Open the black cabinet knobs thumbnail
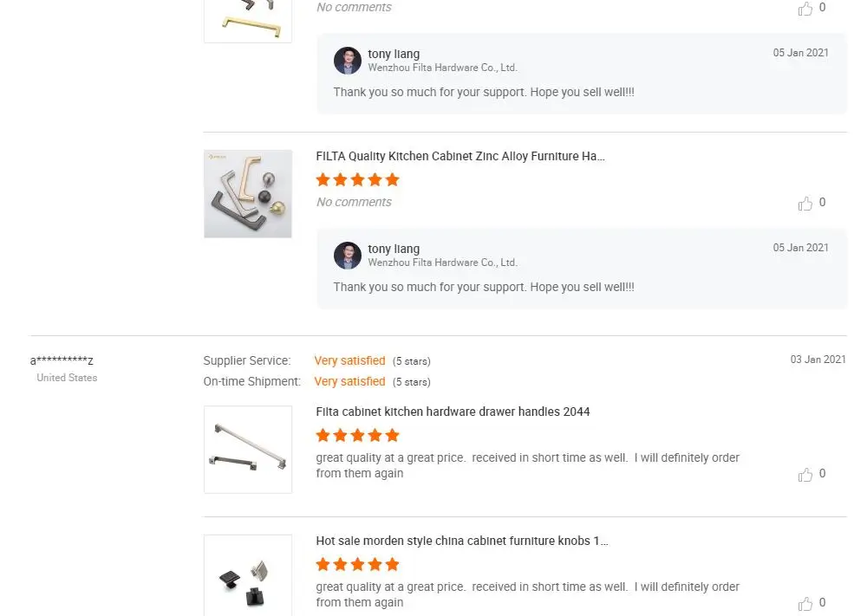The width and height of the screenshot is (854, 616). click(x=248, y=576)
